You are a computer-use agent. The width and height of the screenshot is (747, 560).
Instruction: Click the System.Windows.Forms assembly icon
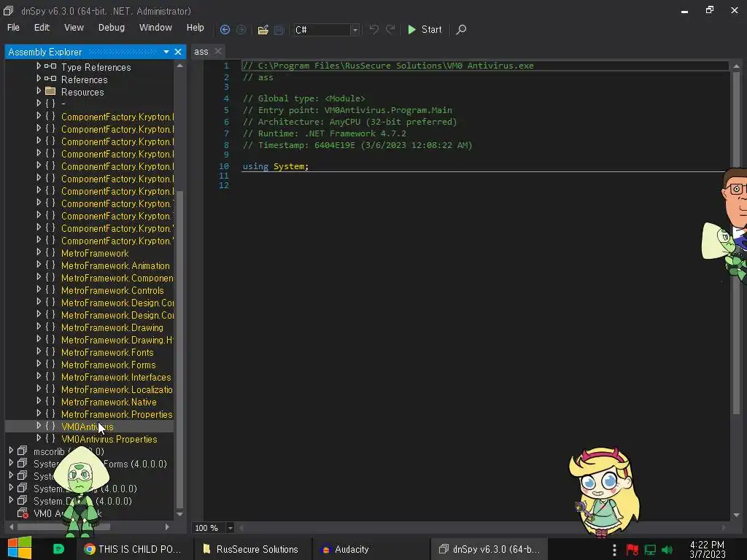click(x=22, y=463)
